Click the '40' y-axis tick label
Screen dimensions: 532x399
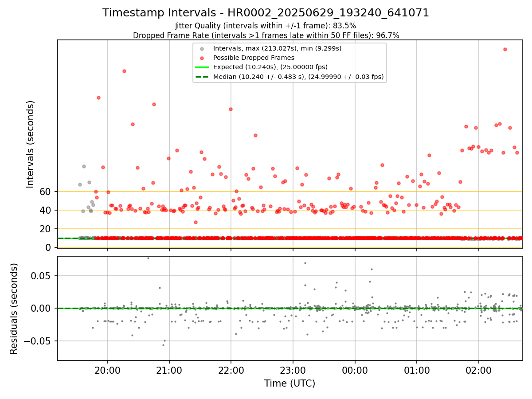[x=46, y=210]
